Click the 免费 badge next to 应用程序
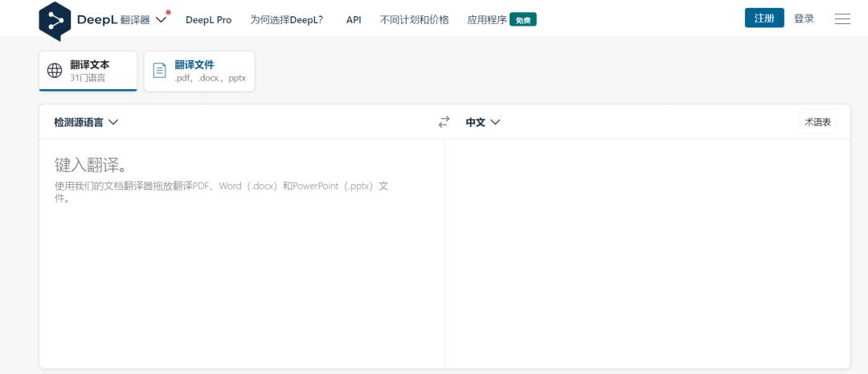This screenshot has width=868, height=374. pos(523,20)
